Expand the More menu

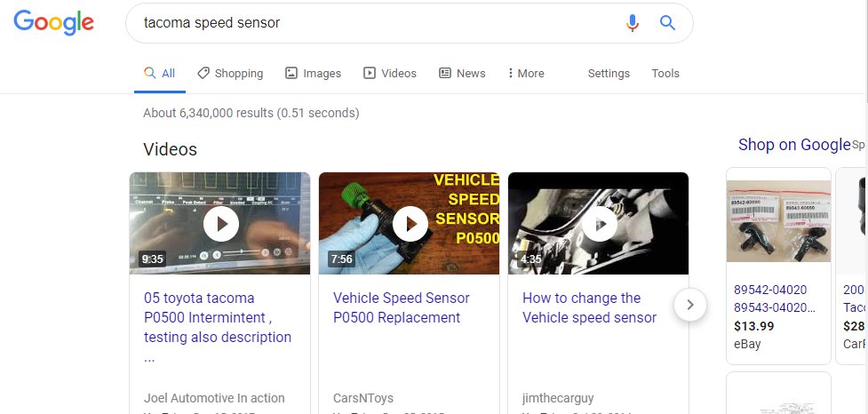tap(526, 73)
